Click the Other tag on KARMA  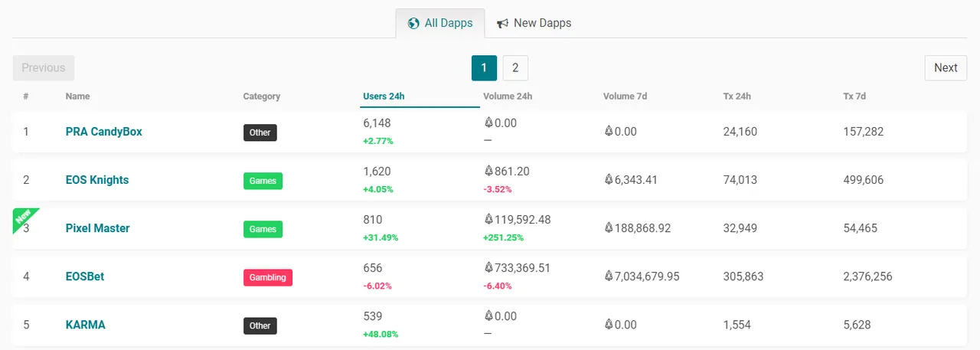click(260, 325)
